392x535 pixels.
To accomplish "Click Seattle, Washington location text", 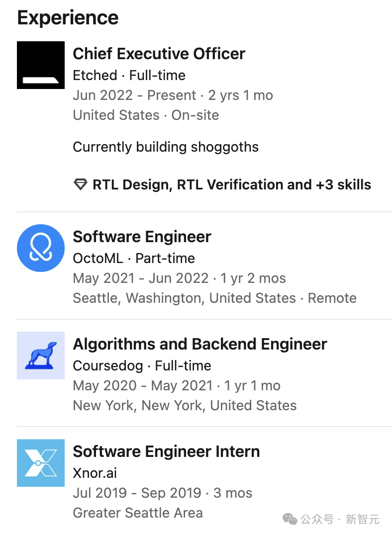I will click(x=139, y=298).
